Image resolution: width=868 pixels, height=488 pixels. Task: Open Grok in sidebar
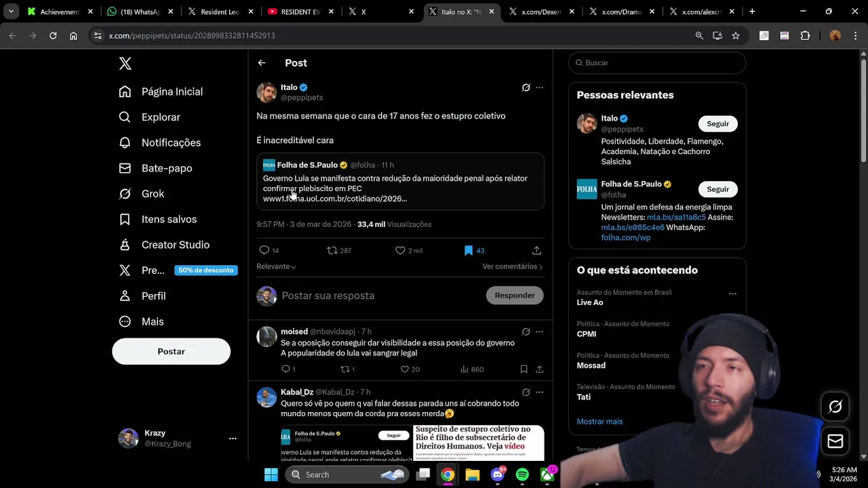tap(142, 194)
